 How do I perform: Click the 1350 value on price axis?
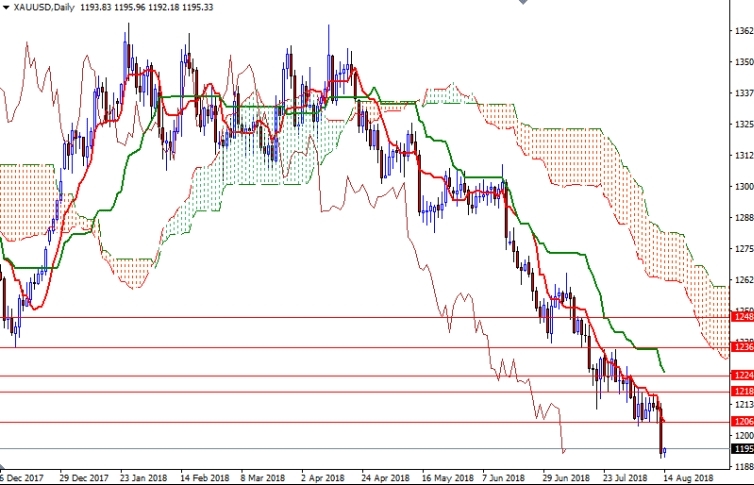744,62
